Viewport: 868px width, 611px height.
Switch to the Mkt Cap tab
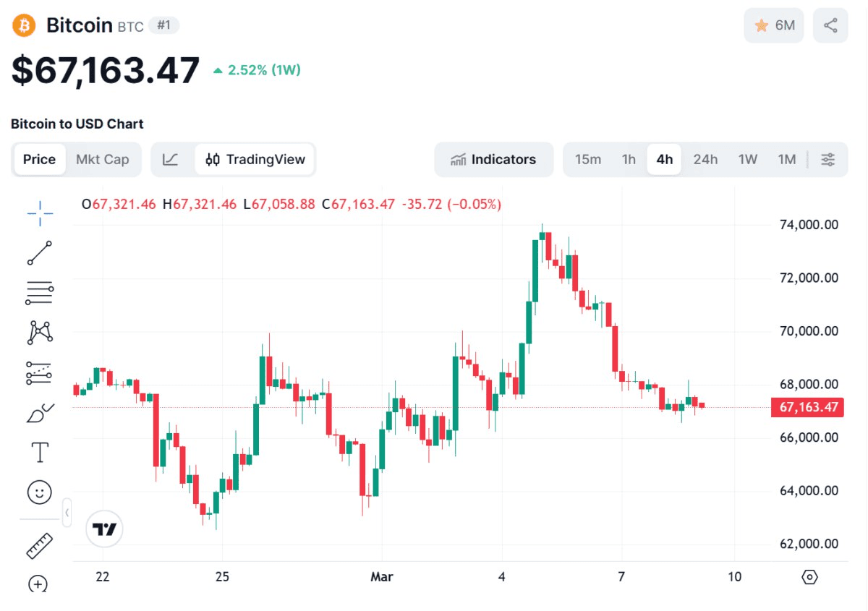coord(103,160)
